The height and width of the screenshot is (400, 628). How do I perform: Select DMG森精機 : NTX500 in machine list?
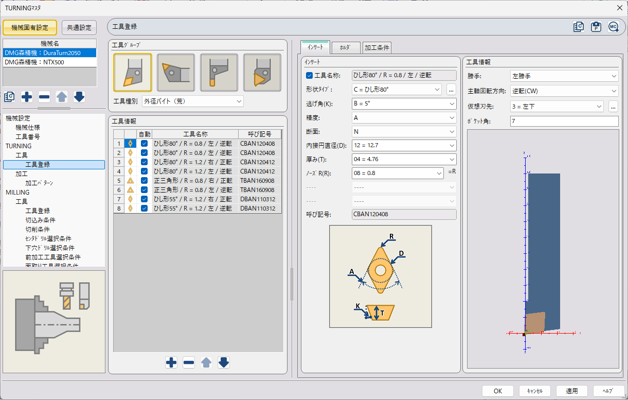pyautogui.click(x=50, y=62)
